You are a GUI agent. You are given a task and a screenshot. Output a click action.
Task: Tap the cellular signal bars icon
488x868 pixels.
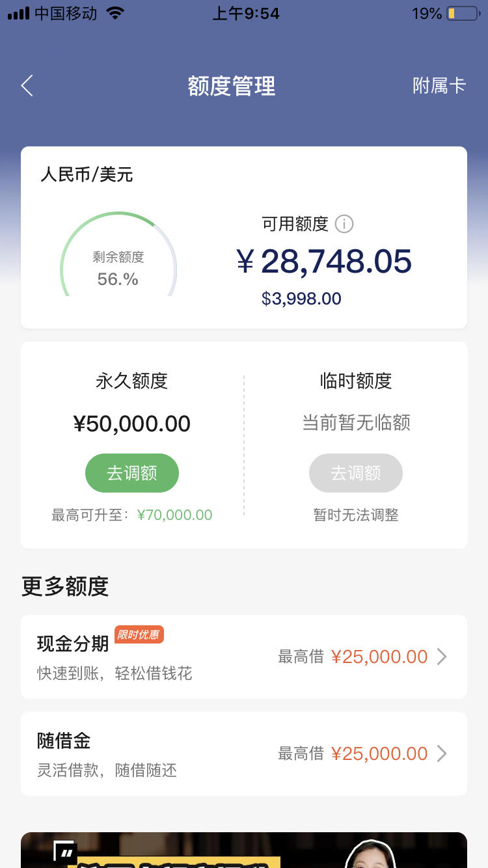coord(18,13)
